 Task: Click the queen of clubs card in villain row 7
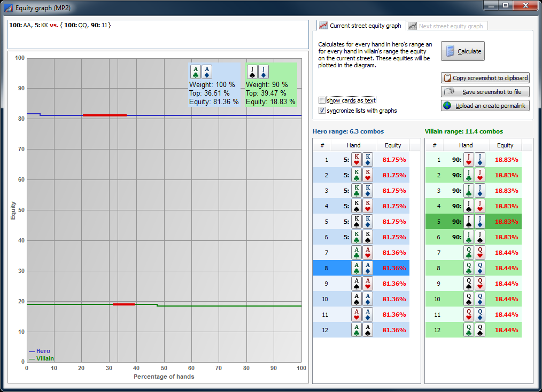(x=468, y=253)
